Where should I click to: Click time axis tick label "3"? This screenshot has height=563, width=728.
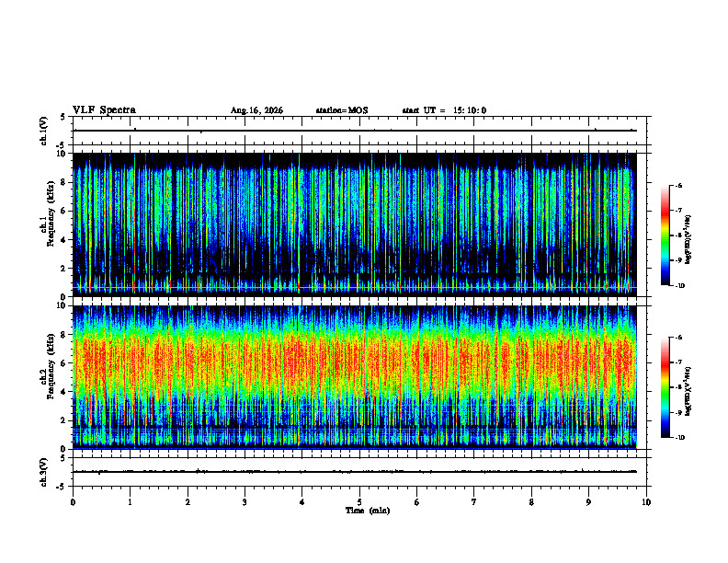click(x=245, y=502)
